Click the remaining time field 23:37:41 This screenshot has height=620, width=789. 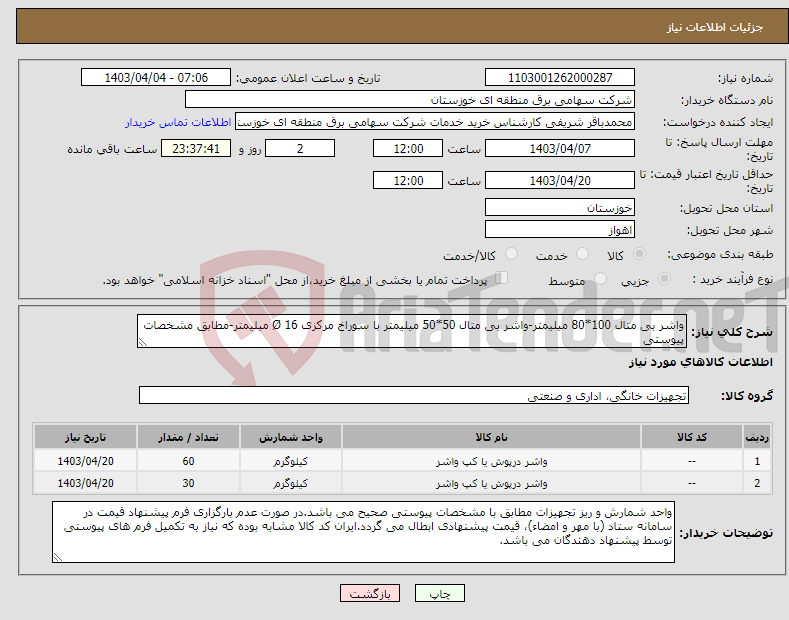pyautogui.click(x=196, y=148)
